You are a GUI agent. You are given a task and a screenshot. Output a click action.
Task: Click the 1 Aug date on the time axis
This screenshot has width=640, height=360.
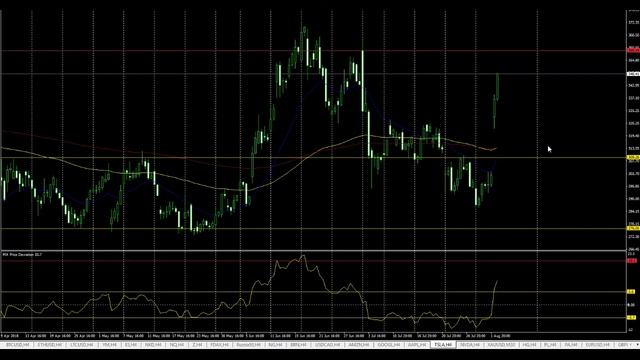(500, 336)
